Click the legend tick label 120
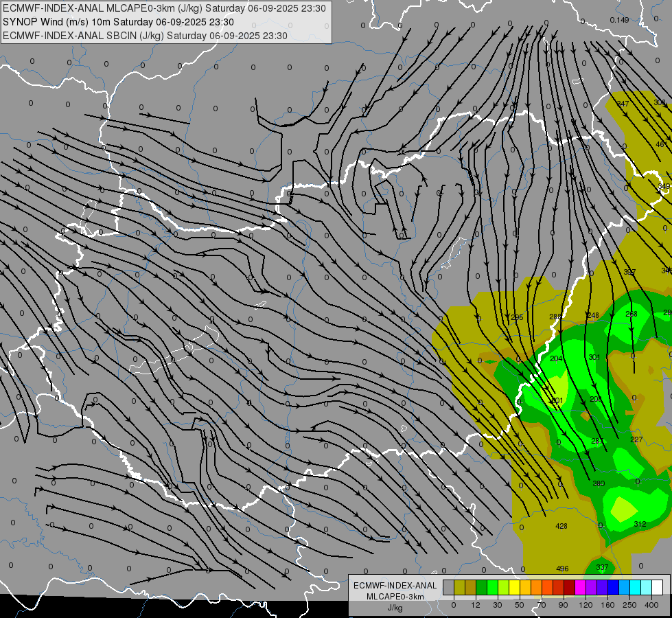The image size is (672, 618). click(586, 605)
